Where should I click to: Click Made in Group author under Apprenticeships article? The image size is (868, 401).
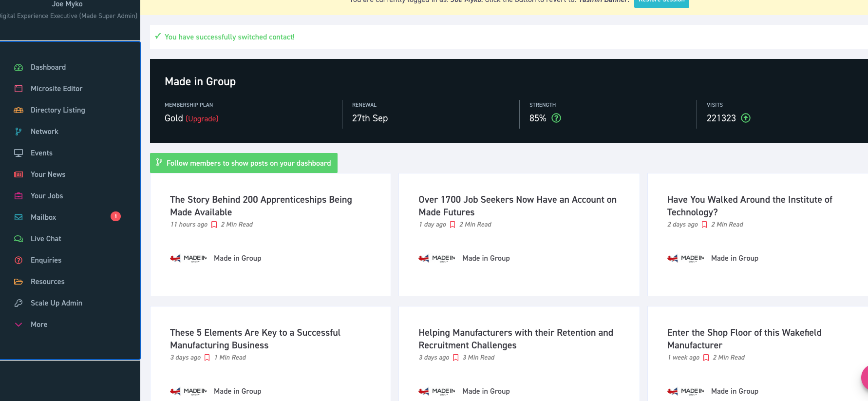tap(238, 258)
